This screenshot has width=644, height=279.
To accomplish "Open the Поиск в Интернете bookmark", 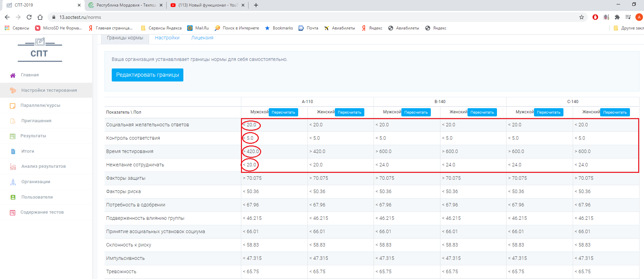I will tap(237, 28).
